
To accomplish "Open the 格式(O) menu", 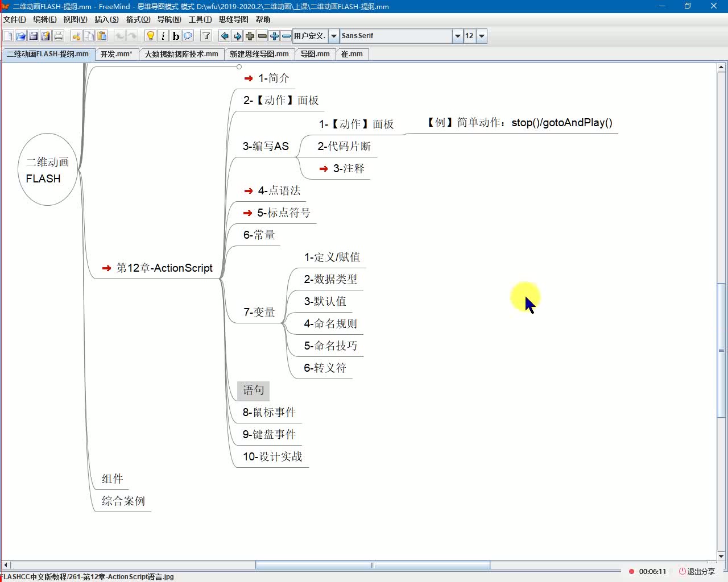I will [138, 19].
